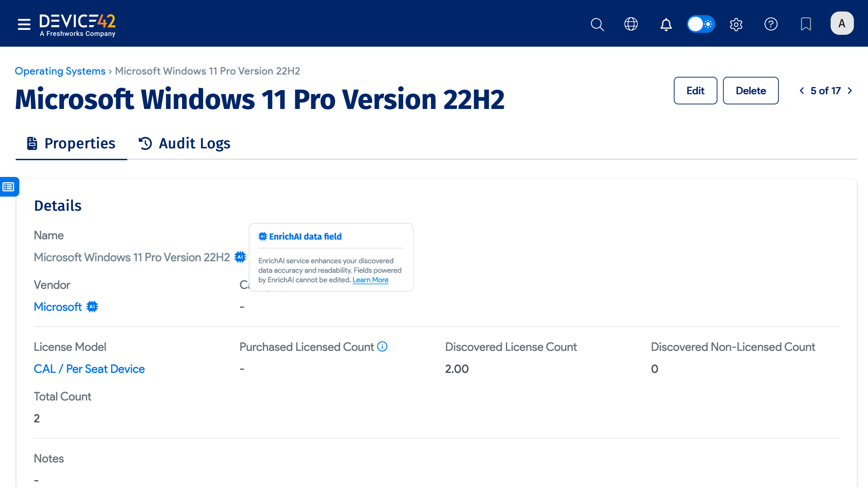Image resolution: width=868 pixels, height=493 pixels.
Task: Click the Delete button
Action: point(751,90)
